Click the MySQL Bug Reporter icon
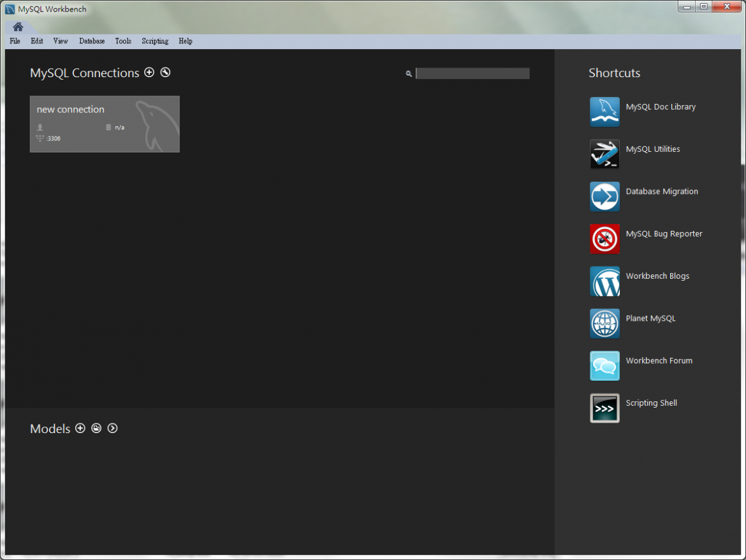 click(x=604, y=239)
